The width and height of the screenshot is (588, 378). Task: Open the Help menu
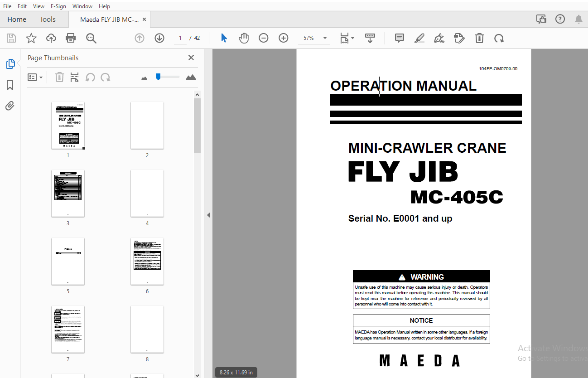[x=104, y=6]
